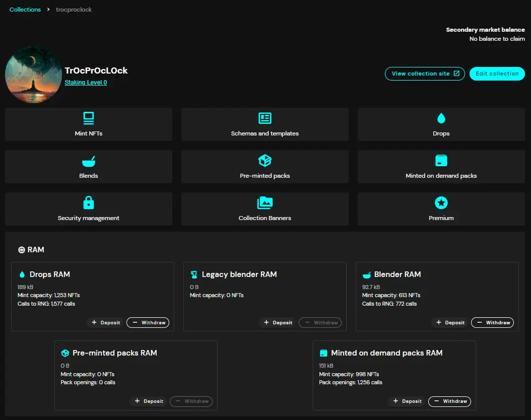Viewport: 531px width, 420px height.
Task: Go back to Collections breadcrumb
Action: (25, 10)
